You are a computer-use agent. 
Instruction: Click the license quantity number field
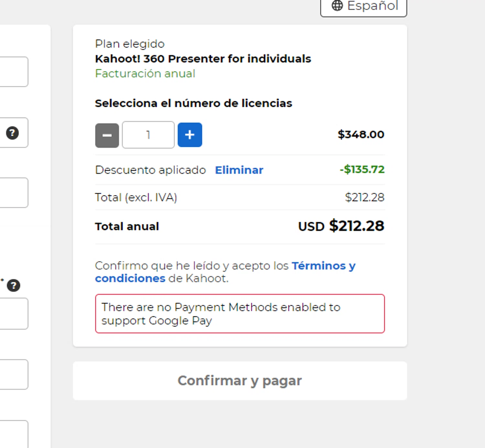point(148,135)
